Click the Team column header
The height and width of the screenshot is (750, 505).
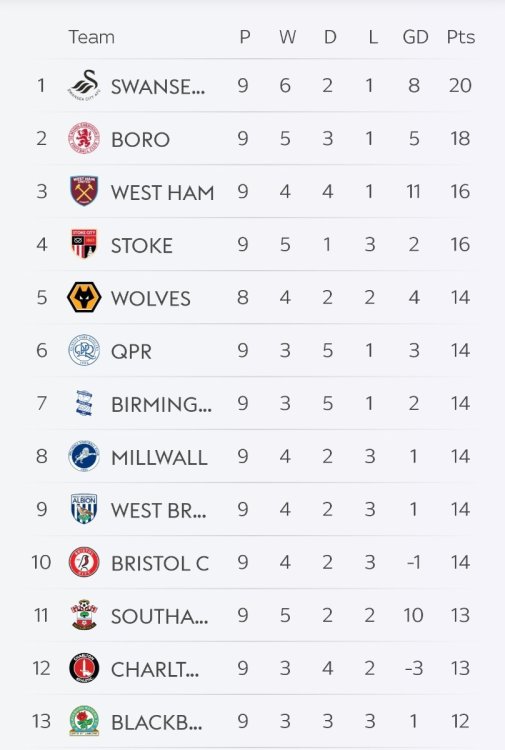(91, 37)
